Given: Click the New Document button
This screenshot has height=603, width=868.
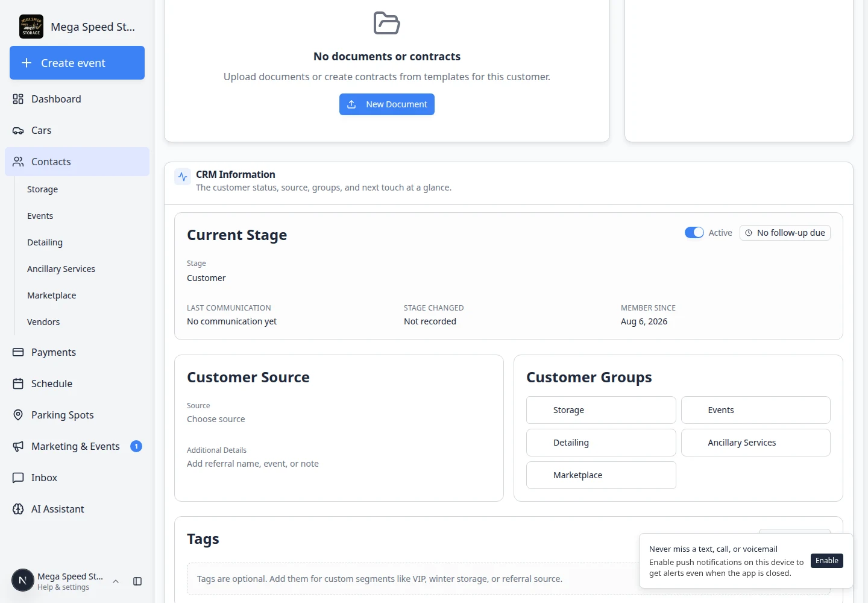Looking at the screenshot, I should click(x=387, y=104).
